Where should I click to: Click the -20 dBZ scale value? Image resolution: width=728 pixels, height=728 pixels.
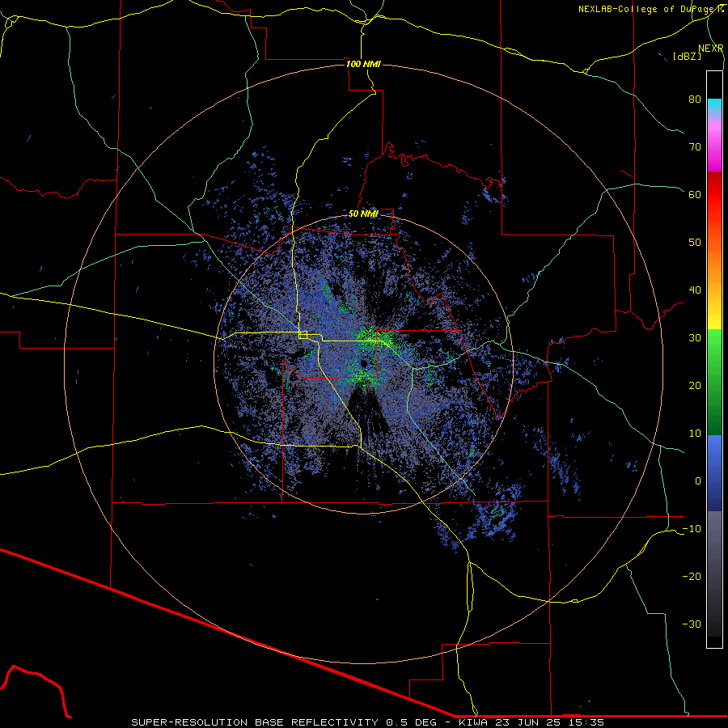(692, 576)
